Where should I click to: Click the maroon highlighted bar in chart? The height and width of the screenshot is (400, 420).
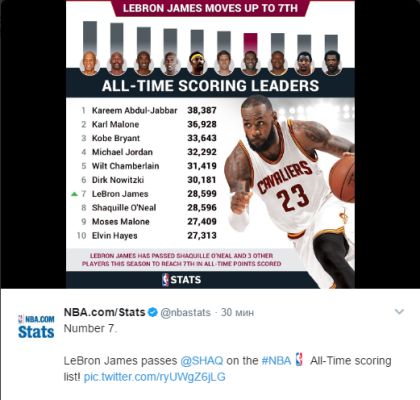point(251,43)
